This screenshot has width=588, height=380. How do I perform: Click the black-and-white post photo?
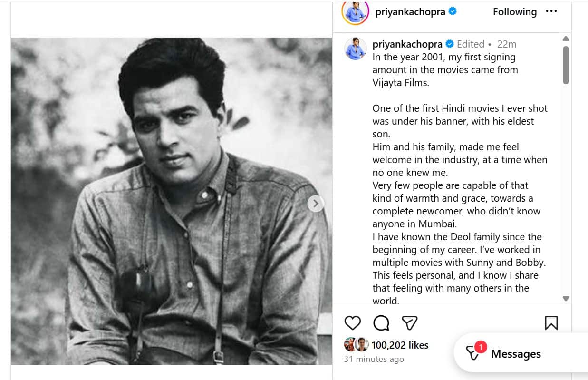click(x=171, y=201)
